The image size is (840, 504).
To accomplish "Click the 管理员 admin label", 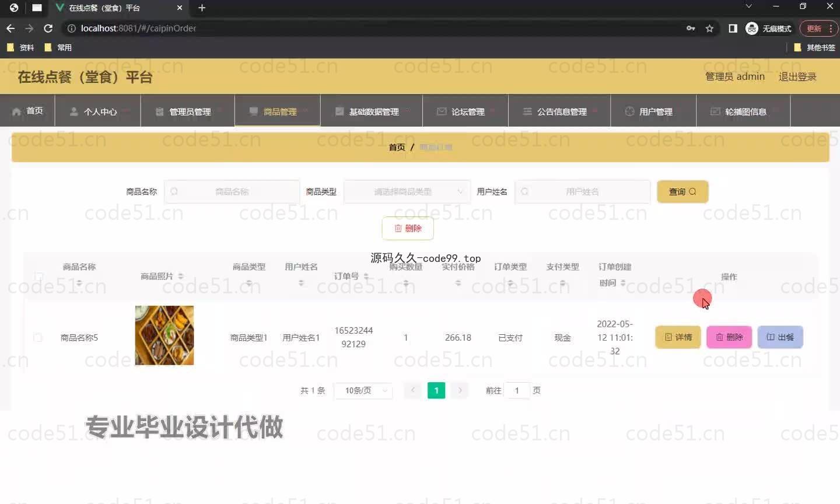I will [735, 76].
